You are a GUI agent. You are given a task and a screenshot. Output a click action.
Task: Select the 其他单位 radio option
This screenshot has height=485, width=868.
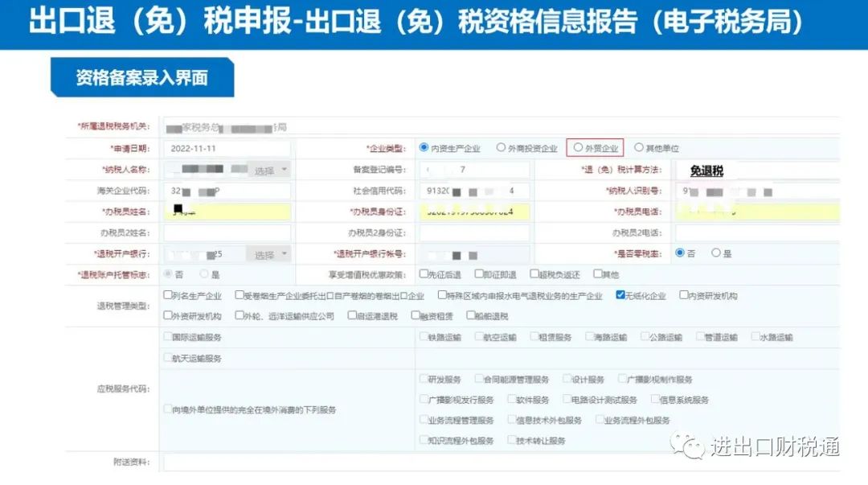point(639,147)
